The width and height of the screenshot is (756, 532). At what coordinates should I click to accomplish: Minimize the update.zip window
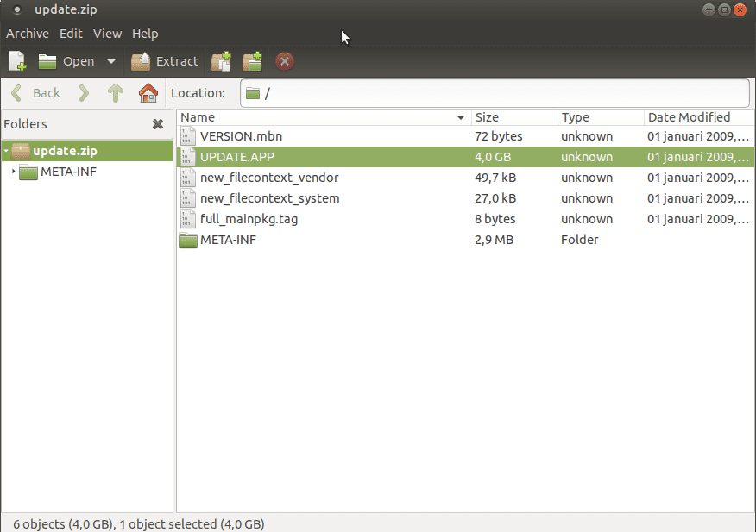[x=709, y=9]
